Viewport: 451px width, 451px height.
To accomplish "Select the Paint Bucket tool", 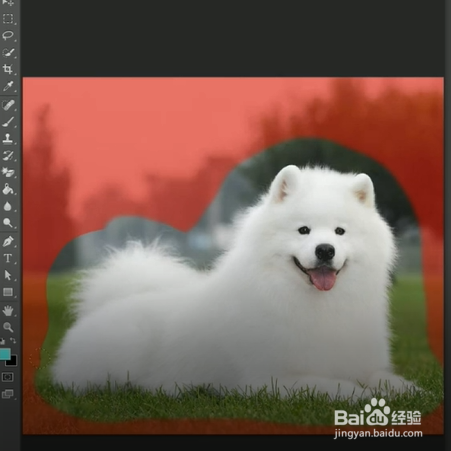I will pos(8,189).
